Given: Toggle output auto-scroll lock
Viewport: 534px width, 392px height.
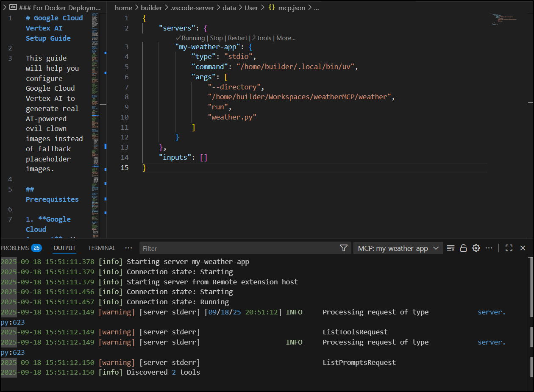Looking at the screenshot, I should point(464,248).
